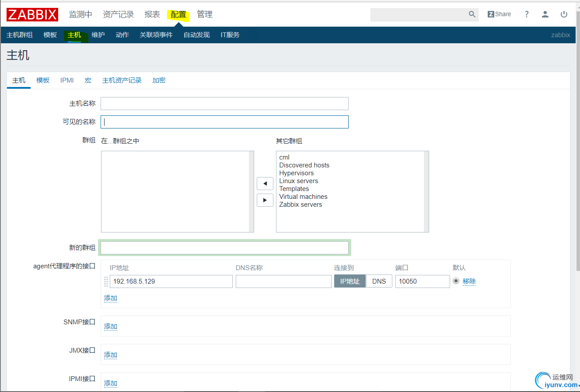Screen dimensions: 580x392
Task: Click 添加 for IPMI接口
Action: tap(111, 383)
